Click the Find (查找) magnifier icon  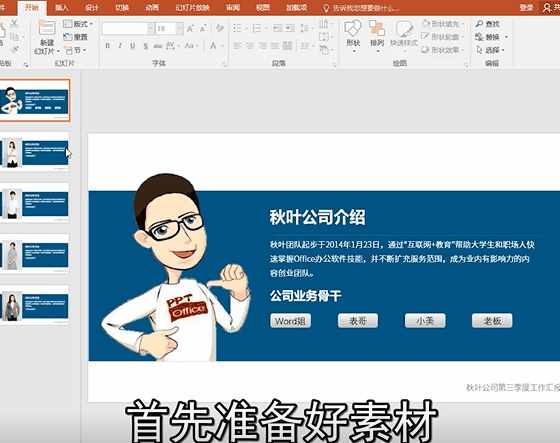(479, 24)
